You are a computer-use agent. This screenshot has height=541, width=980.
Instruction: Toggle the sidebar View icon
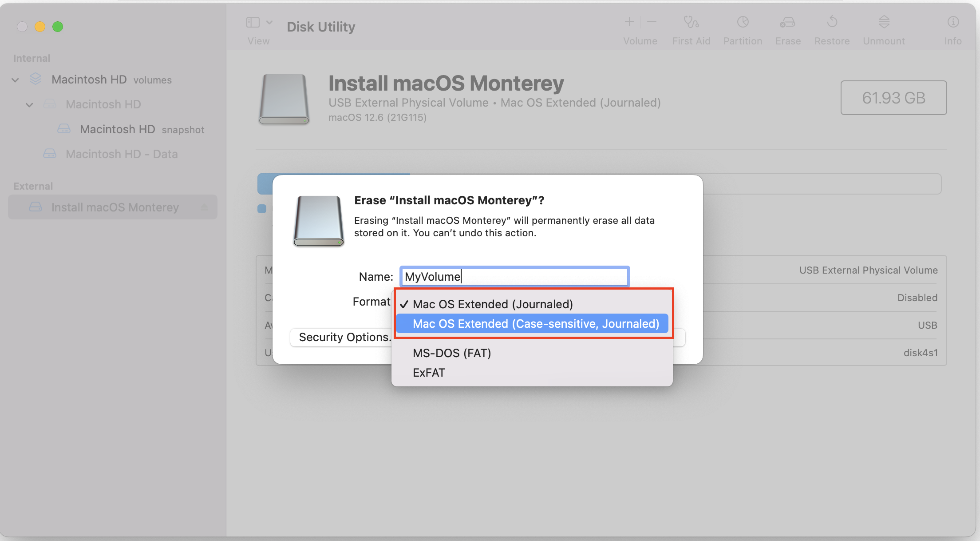click(252, 21)
